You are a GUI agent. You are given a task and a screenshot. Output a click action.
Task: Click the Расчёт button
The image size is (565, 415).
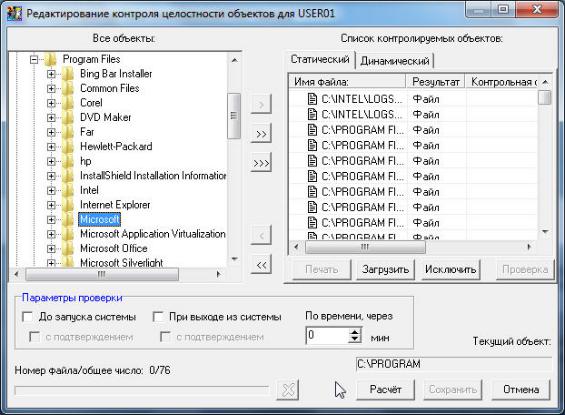tap(386, 389)
